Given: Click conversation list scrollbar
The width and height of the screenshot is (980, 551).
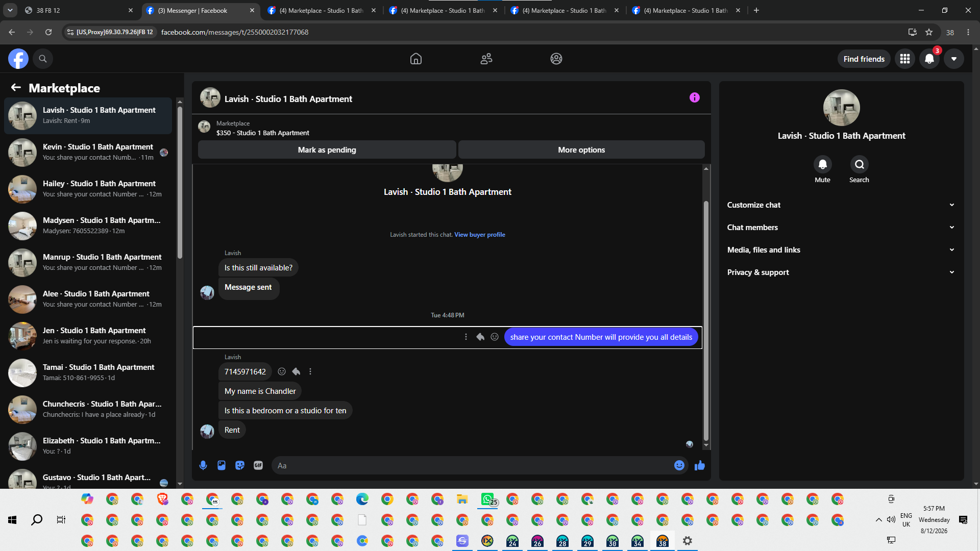Looking at the screenshot, I should point(180,182).
